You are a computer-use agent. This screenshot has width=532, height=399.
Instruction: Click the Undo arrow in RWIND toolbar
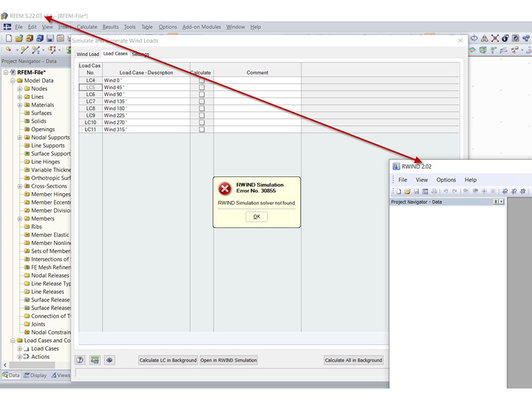(446, 191)
